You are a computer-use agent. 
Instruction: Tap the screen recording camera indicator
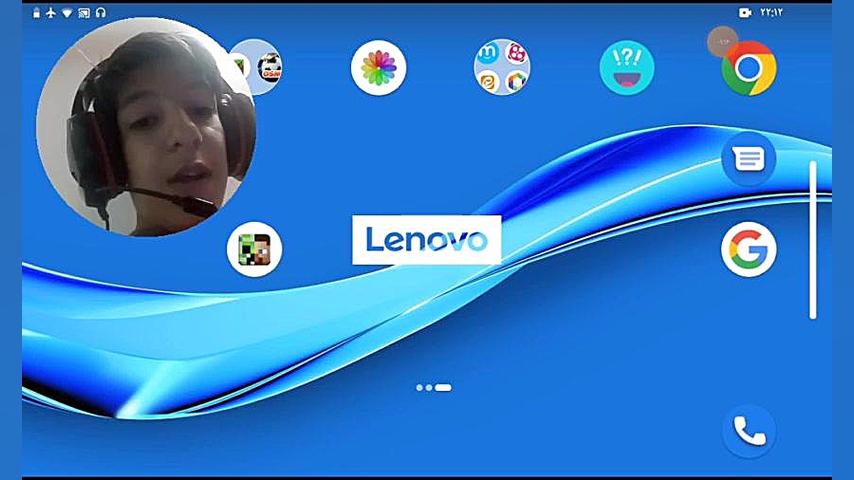point(745,13)
